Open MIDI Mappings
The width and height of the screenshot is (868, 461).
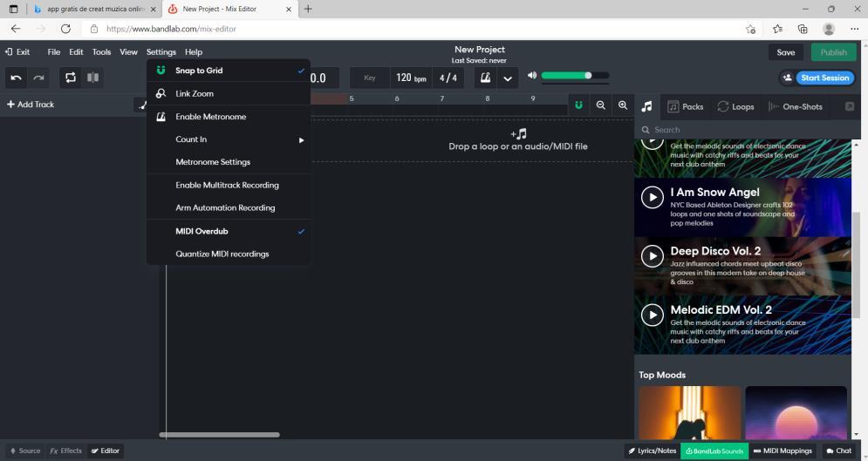pyautogui.click(x=783, y=451)
